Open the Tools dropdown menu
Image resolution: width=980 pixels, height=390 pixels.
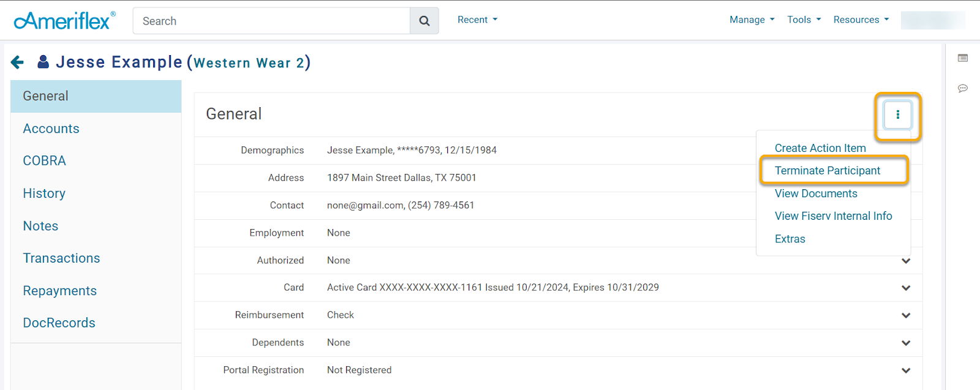(804, 20)
